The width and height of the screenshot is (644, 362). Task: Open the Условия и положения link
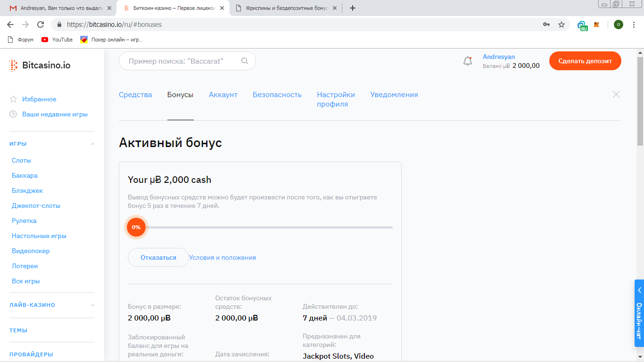coord(223,257)
